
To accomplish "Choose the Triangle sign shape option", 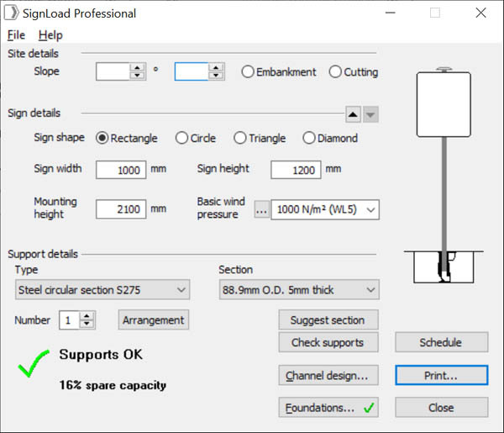I will pos(240,139).
